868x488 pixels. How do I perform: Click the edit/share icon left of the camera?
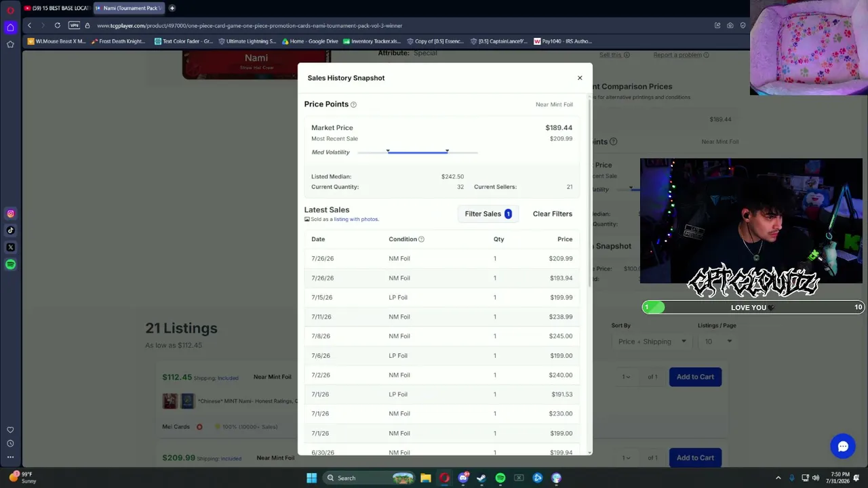[x=717, y=26]
